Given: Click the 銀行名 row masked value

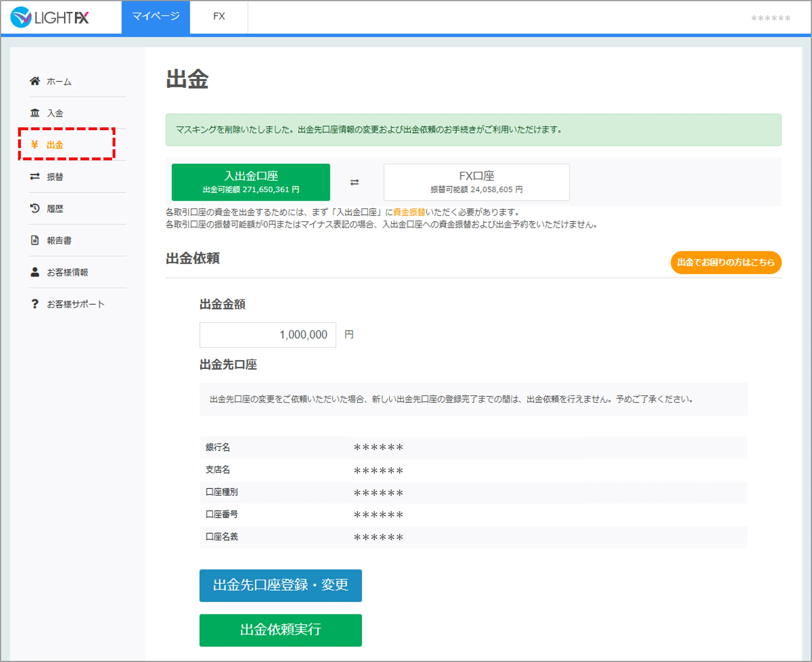Looking at the screenshot, I should (378, 447).
